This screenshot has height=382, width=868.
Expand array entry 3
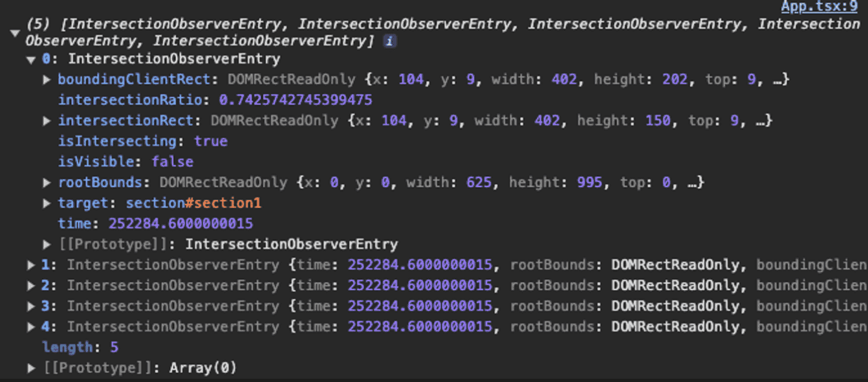pos(30,306)
